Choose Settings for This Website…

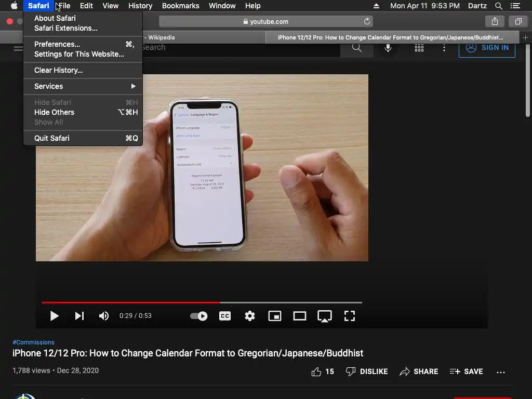click(83, 54)
